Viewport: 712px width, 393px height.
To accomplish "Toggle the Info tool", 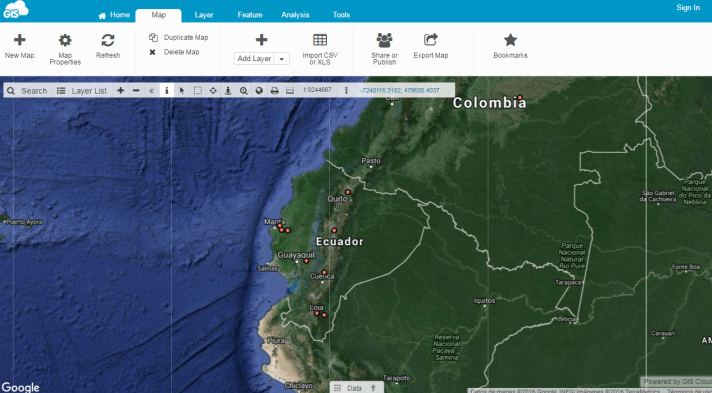I will [167, 90].
